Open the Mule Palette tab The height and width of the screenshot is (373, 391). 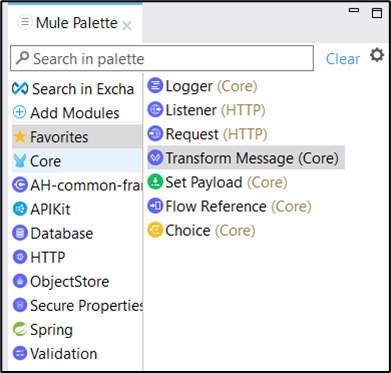(x=76, y=23)
